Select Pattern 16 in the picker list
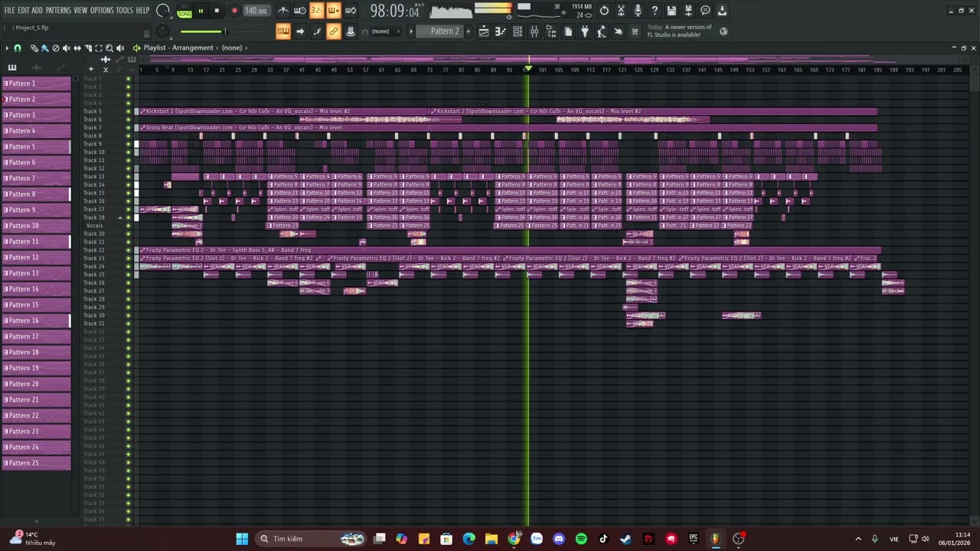The width and height of the screenshot is (980, 551). [36, 321]
